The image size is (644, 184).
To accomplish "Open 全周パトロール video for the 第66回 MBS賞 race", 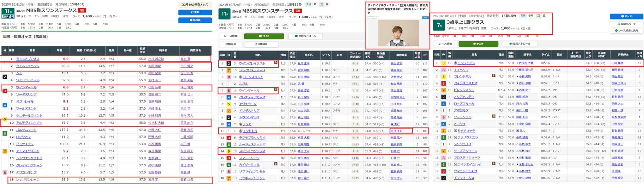I will [305, 36].
